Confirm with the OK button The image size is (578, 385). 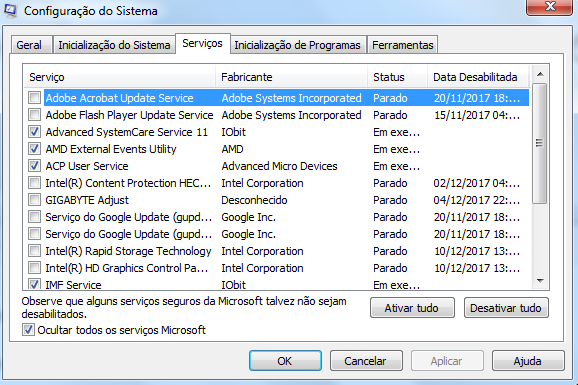[285, 361]
